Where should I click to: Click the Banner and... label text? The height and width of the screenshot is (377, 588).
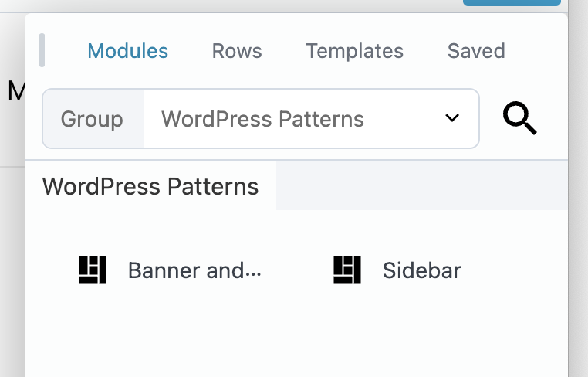pos(194,270)
